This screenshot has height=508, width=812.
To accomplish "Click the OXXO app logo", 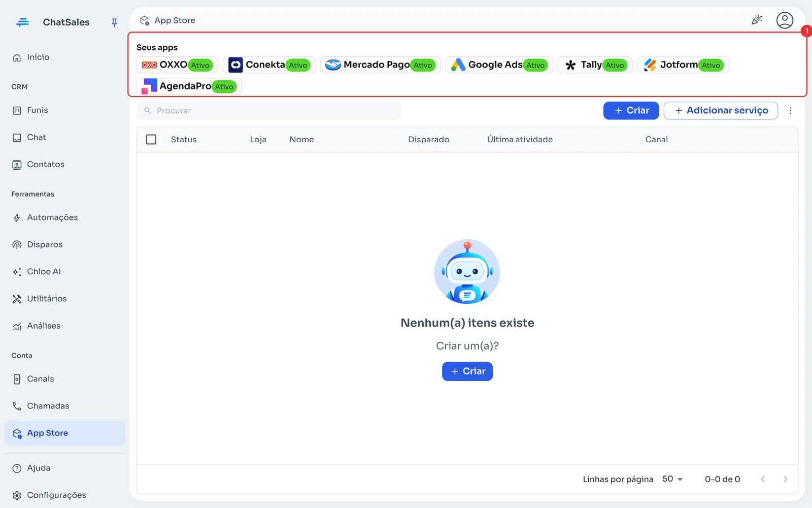I will click(149, 65).
